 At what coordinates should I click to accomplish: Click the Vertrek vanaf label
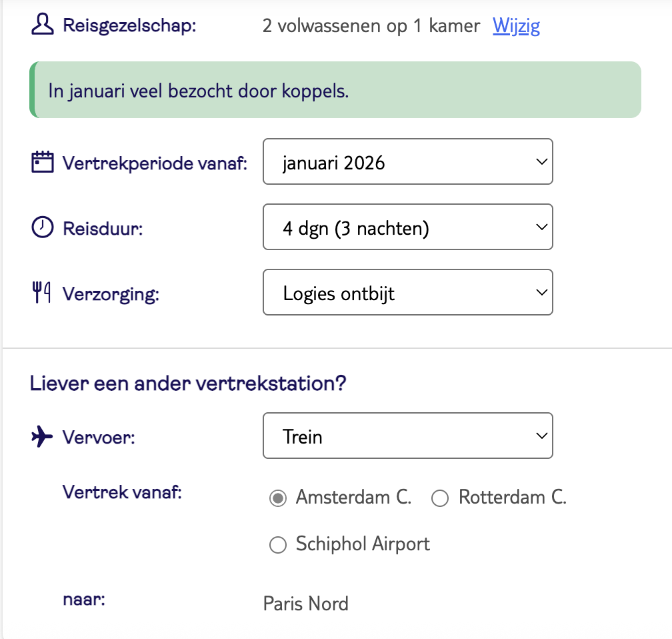coord(121,492)
